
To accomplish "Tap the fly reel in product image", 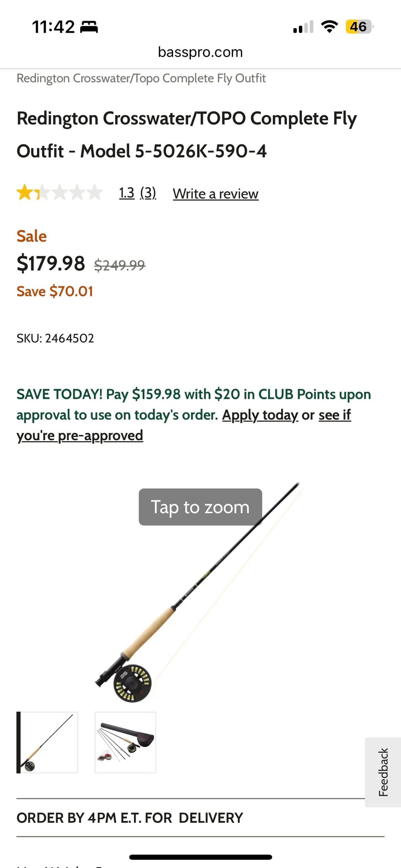I will pos(132,683).
